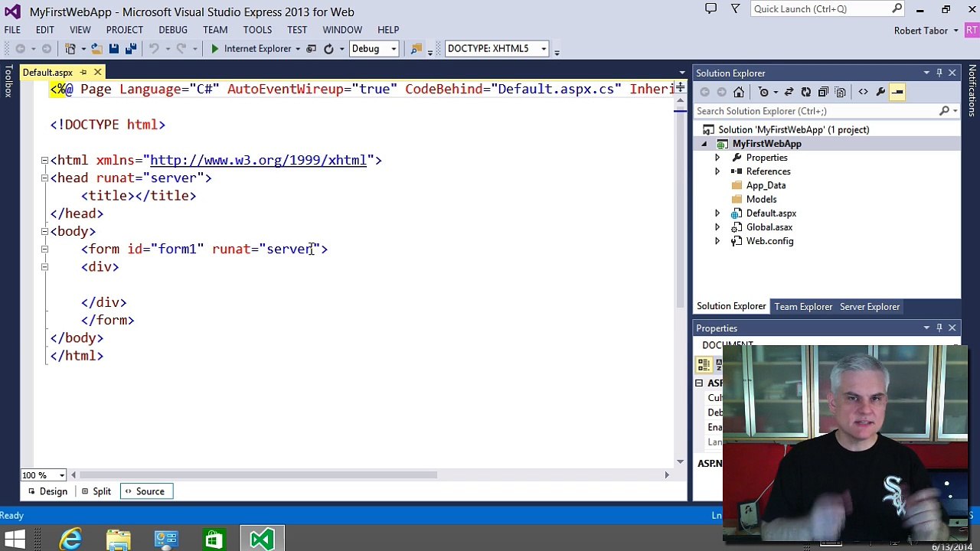The image size is (980, 551).
Task: Click the Solution Explorer Refresh icon
Action: tap(805, 92)
